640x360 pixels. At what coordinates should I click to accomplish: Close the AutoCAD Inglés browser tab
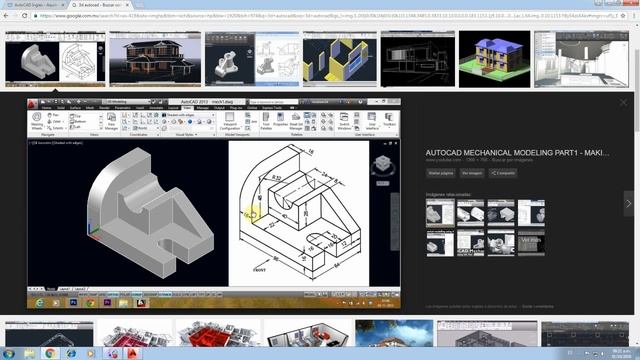(63, 5)
